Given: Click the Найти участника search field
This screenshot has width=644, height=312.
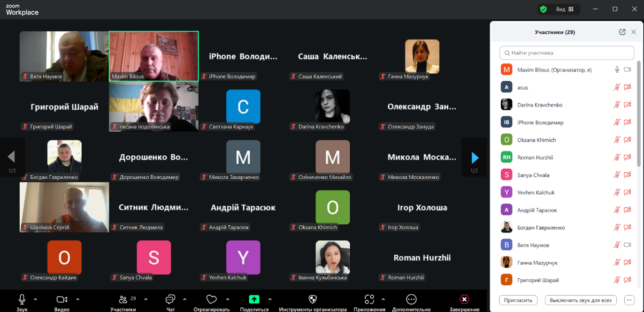Looking at the screenshot, I should [567, 53].
